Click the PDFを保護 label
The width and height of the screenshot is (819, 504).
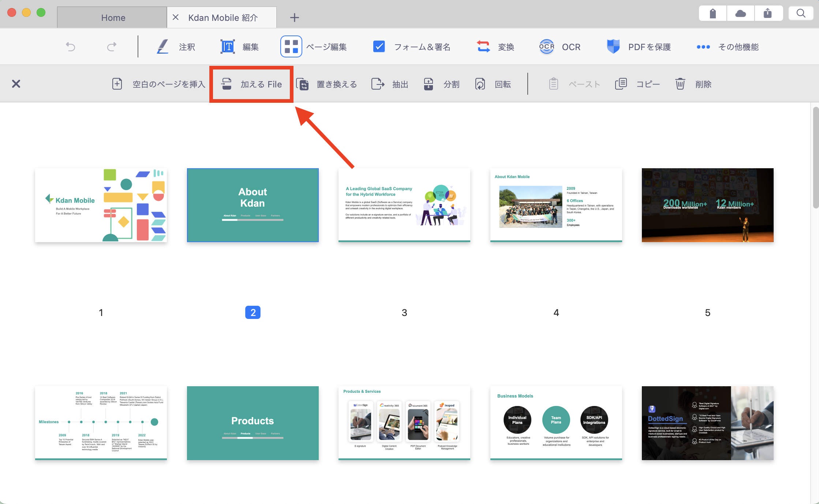[x=650, y=47]
